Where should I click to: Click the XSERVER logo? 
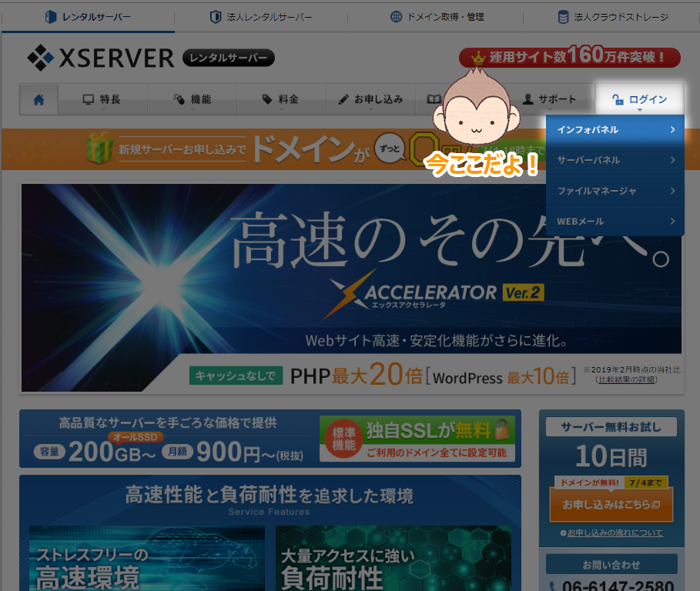pos(101,58)
